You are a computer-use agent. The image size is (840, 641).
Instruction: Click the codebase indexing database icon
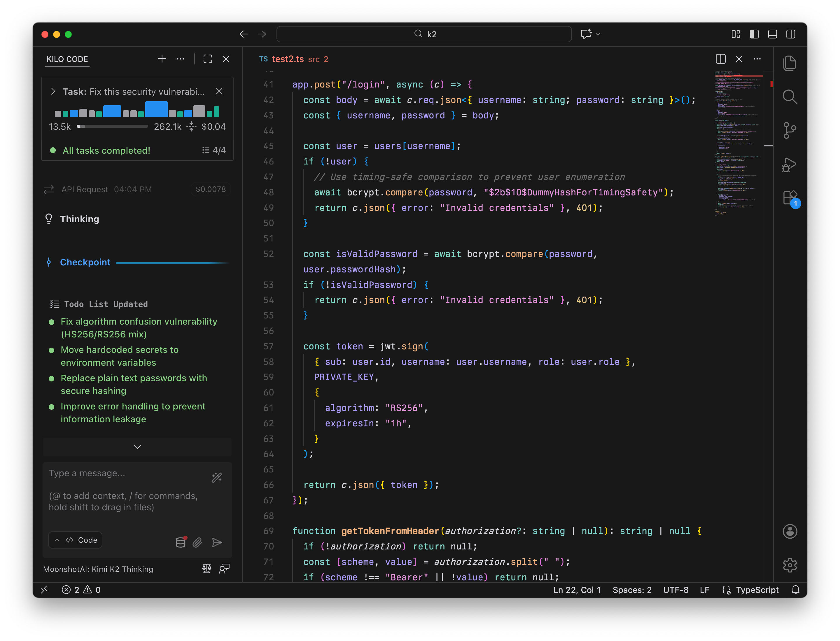click(x=181, y=542)
